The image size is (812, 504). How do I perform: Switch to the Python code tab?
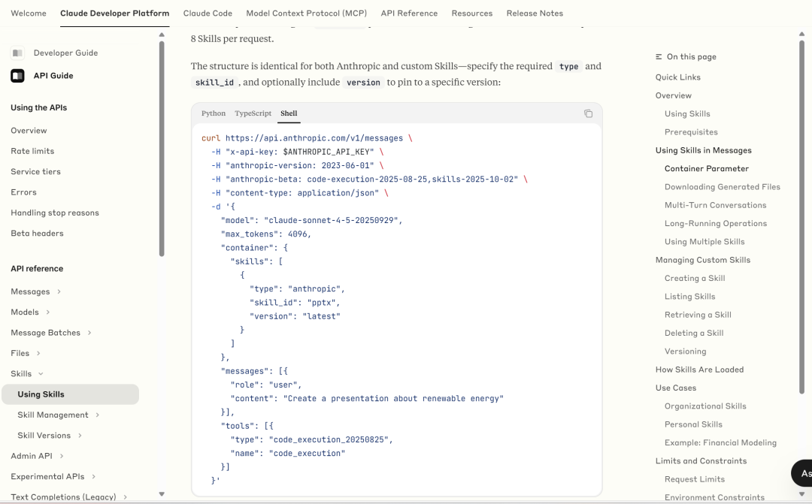[x=214, y=113]
